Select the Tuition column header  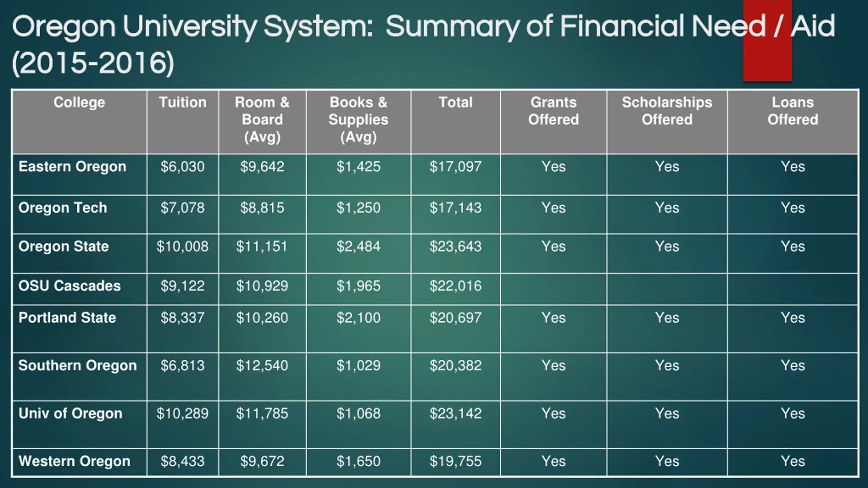tap(183, 102)
